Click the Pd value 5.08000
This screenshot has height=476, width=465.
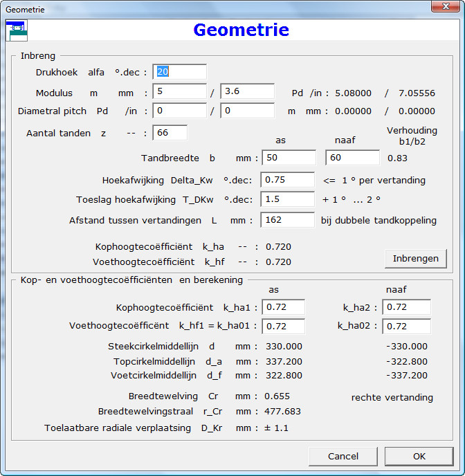point(354,93)
